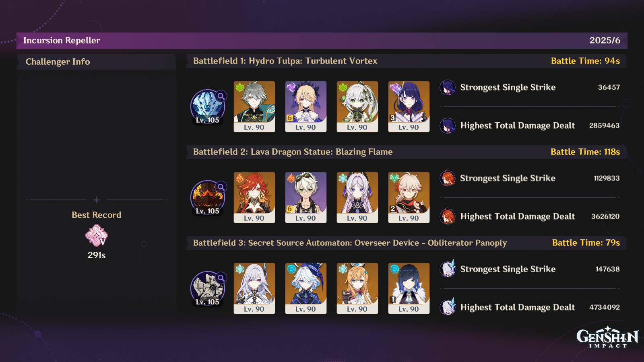This screenshot has height=362, width=644.
Task: Select the orange-haired Cryo character in Battlefield 3
Action: pos(357,288)
